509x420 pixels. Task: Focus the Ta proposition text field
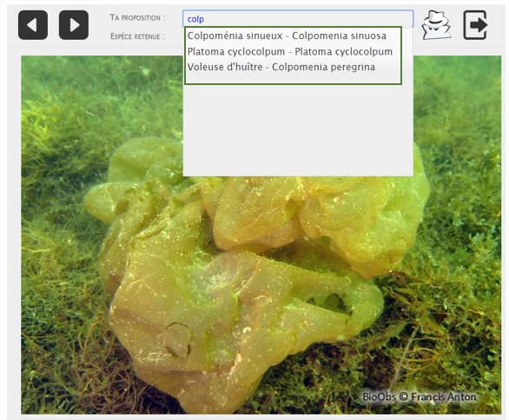[x=298, y=19]
